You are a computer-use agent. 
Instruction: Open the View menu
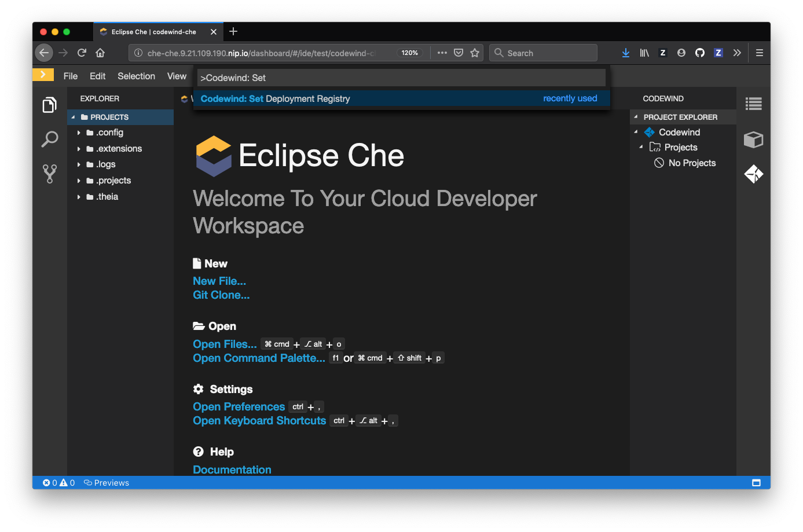pyautogui.click(x=177, y=76)
